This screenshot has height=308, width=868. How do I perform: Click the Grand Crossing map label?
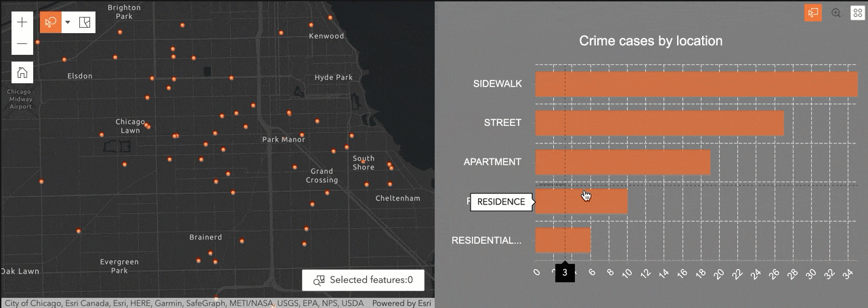(322, 175)
